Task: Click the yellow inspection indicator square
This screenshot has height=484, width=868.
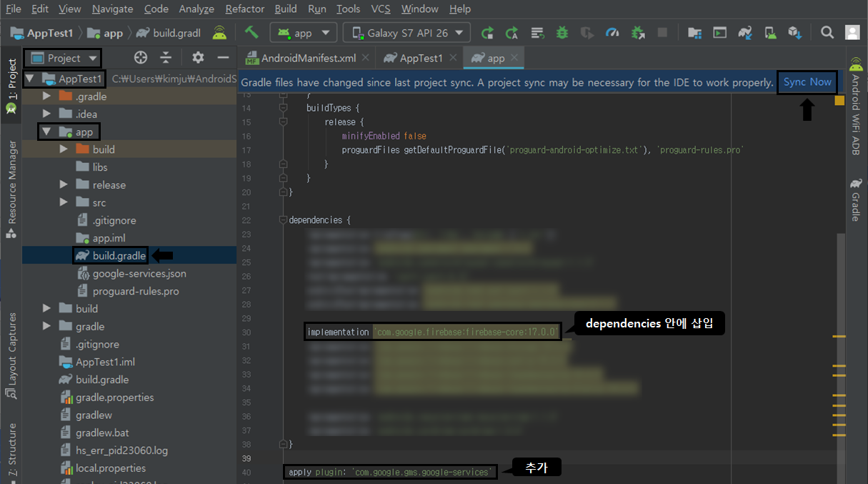Action: 839,101
